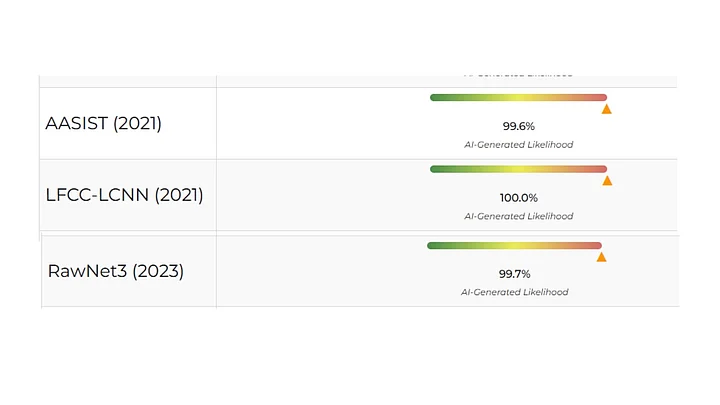Image resolution: width=720 pixels, height=405 pixels.
Task: Click the cut-off caption above the AASIST row
Action: 518,75
